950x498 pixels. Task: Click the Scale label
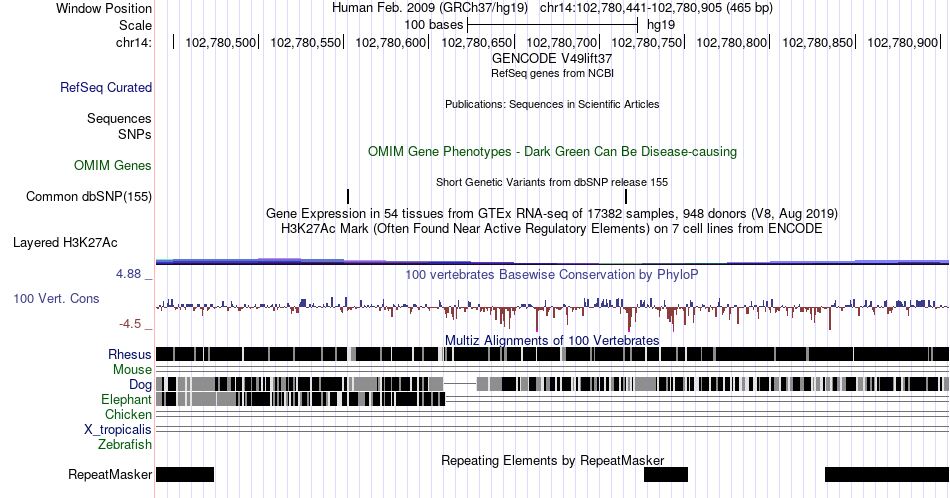click(135, 25)
